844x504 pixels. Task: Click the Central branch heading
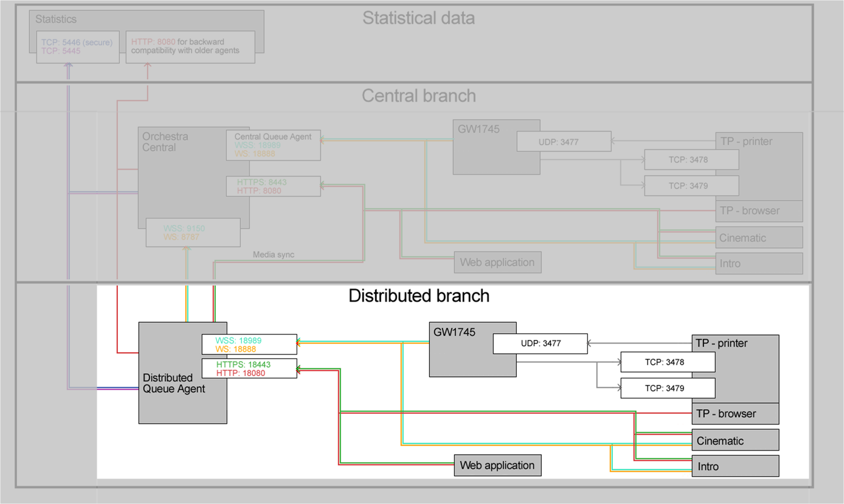(418, 96)
